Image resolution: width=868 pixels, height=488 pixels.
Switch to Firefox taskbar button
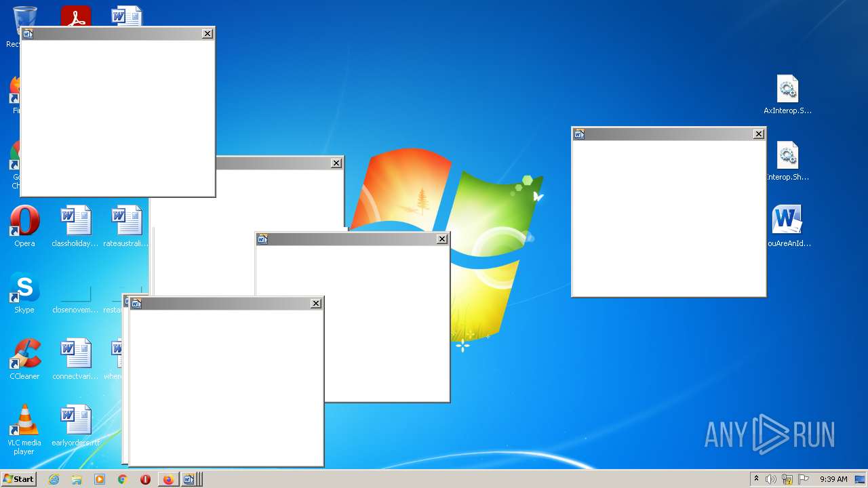point(168,479)
